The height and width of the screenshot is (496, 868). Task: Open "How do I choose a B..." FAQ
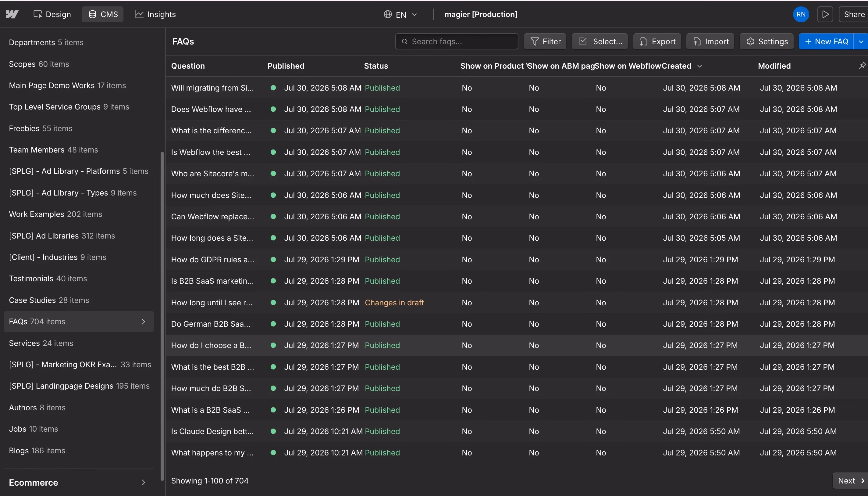coord(211,345)
